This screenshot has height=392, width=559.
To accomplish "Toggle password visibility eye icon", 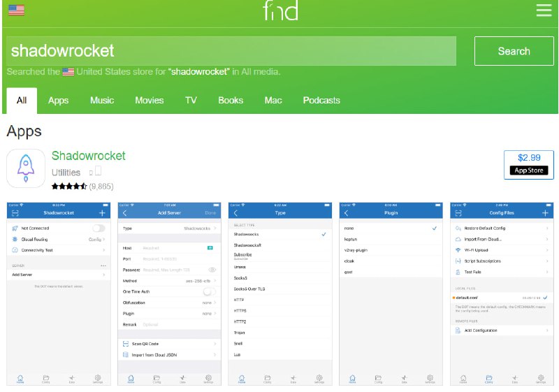I will pyautogui.click(x=212, y=270).
